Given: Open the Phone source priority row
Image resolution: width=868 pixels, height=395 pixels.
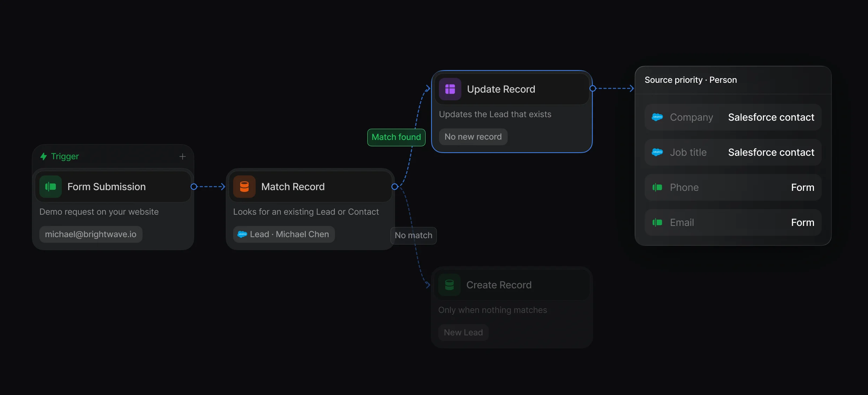Looking at the screenshot, I should 733,187.
